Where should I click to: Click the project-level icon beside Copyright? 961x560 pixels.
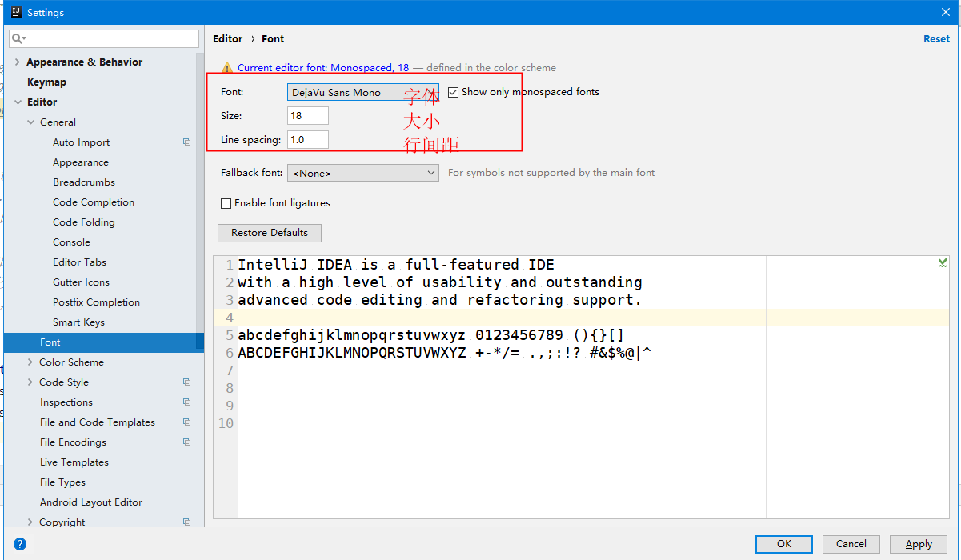pos(186,522)
